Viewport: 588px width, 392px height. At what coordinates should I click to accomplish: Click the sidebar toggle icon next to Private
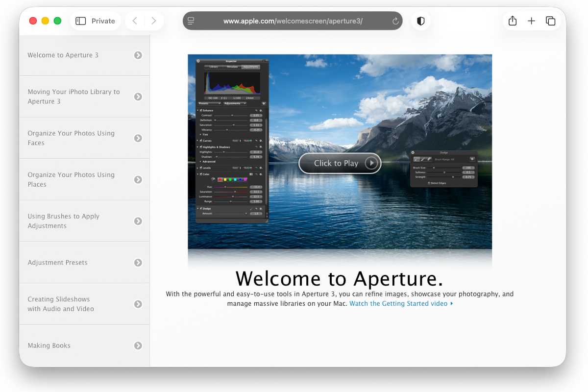click(x=80, y=21)
